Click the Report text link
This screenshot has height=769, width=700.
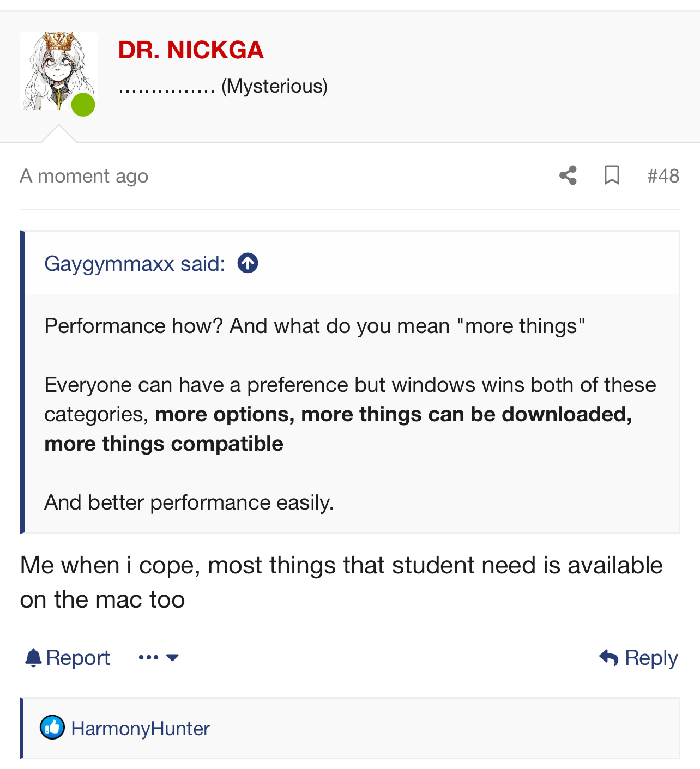coord(78,658)
